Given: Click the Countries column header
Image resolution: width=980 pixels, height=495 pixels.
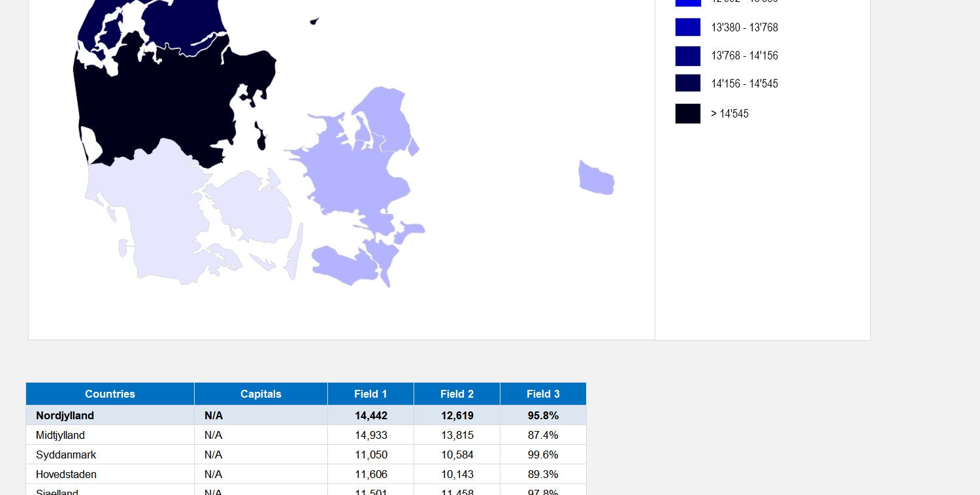Looking at the screenshot, I should pyautogui.click(x=109, y=394).
